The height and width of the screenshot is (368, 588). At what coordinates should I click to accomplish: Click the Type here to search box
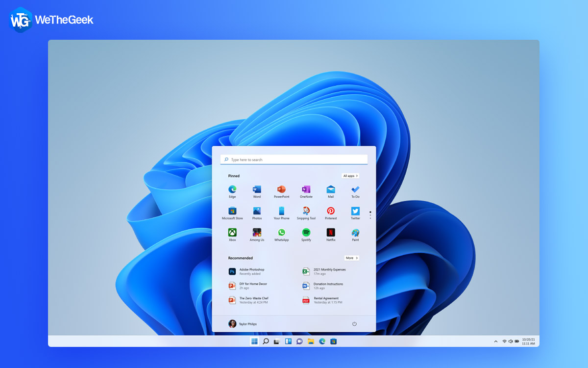click(294, 159)
